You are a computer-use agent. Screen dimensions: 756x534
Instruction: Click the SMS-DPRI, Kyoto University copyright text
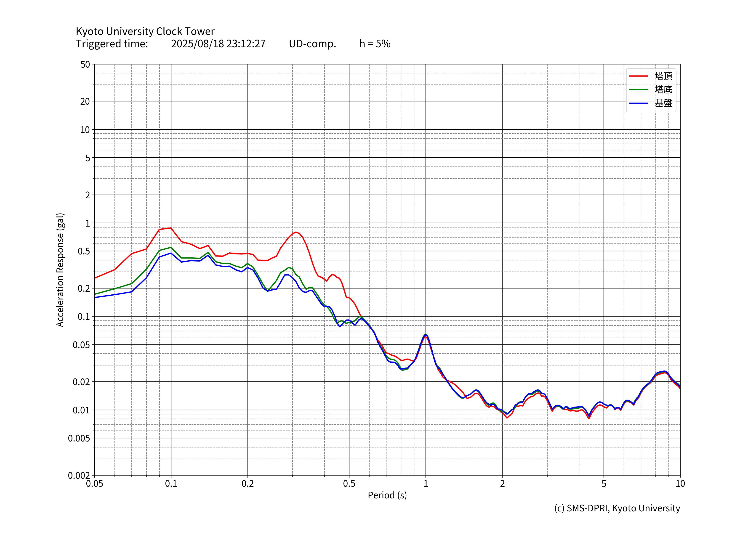click(x=617, y=508)
